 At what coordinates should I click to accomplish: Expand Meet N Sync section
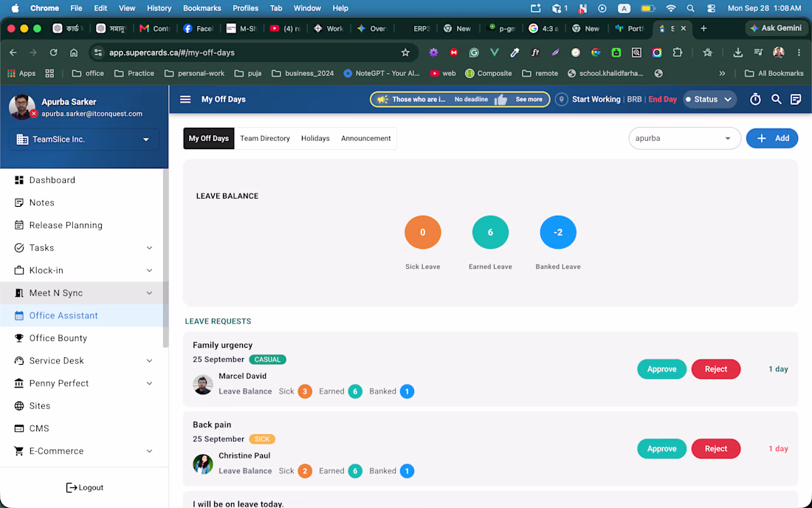point(149,293)
